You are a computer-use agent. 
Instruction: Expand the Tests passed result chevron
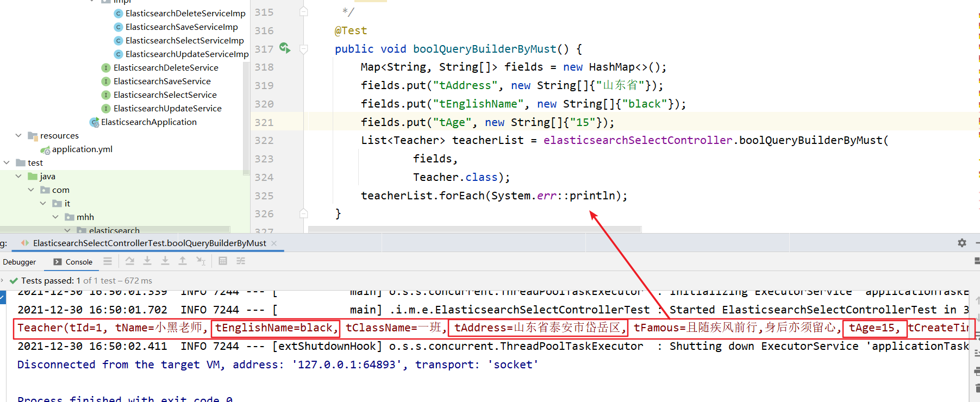[x=3, y=280]
